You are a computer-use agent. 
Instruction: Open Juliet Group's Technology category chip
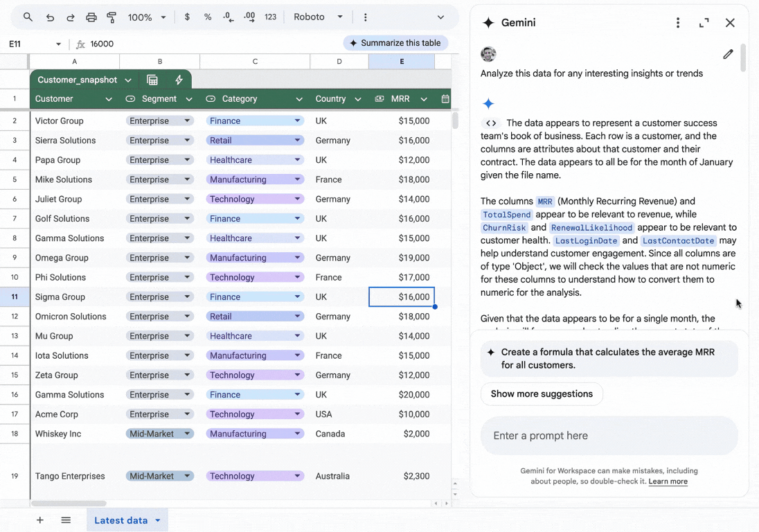(x=255, y=199)
